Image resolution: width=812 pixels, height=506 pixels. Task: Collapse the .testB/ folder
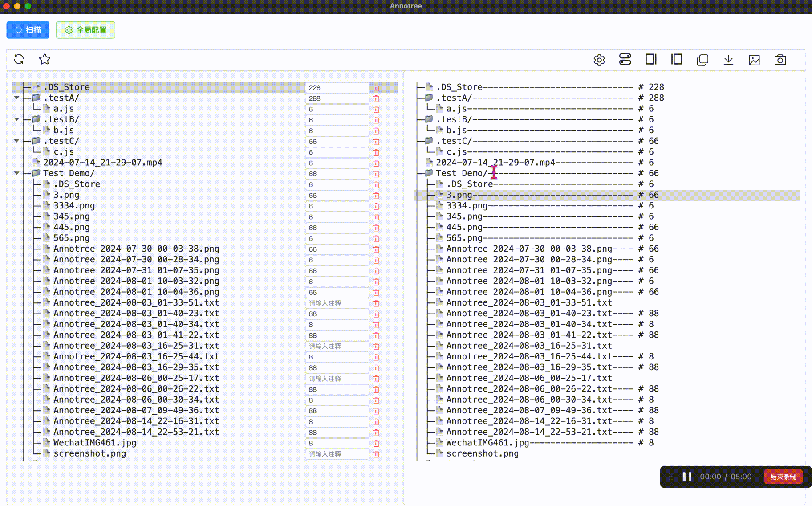[x=17, y=119]
